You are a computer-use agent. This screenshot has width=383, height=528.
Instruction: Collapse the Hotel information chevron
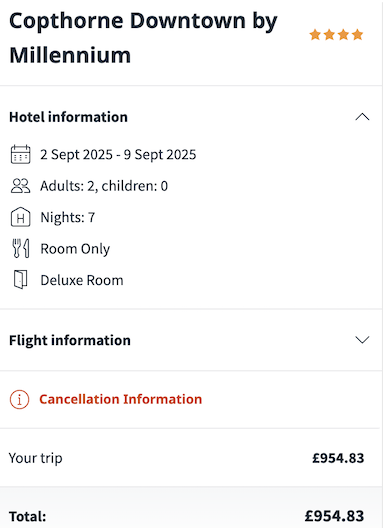click(362, 117)
